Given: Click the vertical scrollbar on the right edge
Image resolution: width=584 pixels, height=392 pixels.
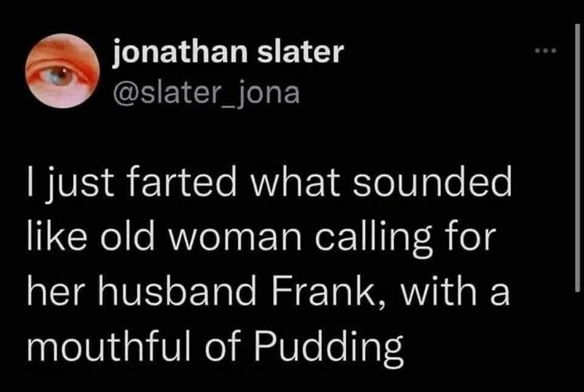Looking at the screenshot, I should click(578, 146).
